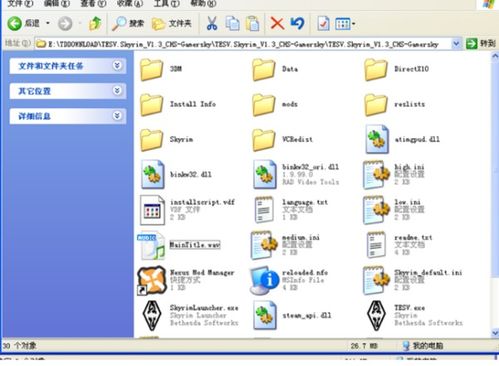Select the VCRedist folder

pyautogui.click(x=283, y=140)
